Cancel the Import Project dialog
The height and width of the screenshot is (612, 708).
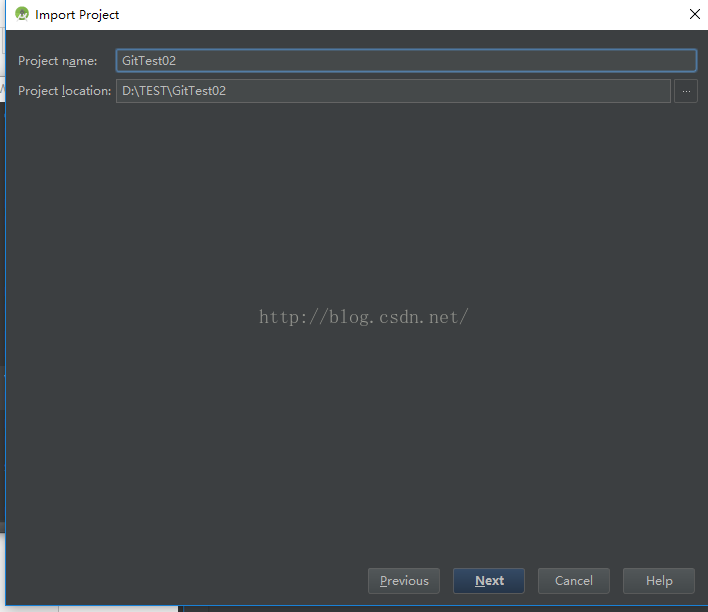573,580
